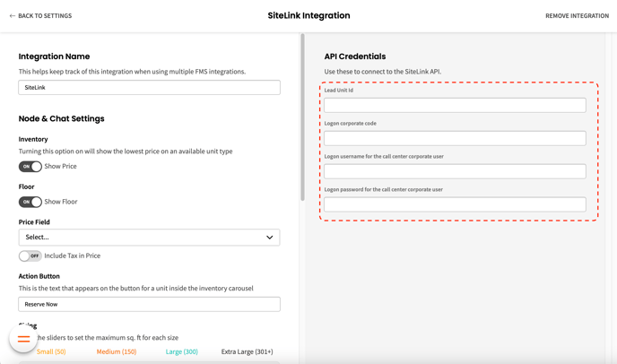Screen dimensions: 617x364
Task: Enable Include Tax in Price
Action: click(30, 256)
